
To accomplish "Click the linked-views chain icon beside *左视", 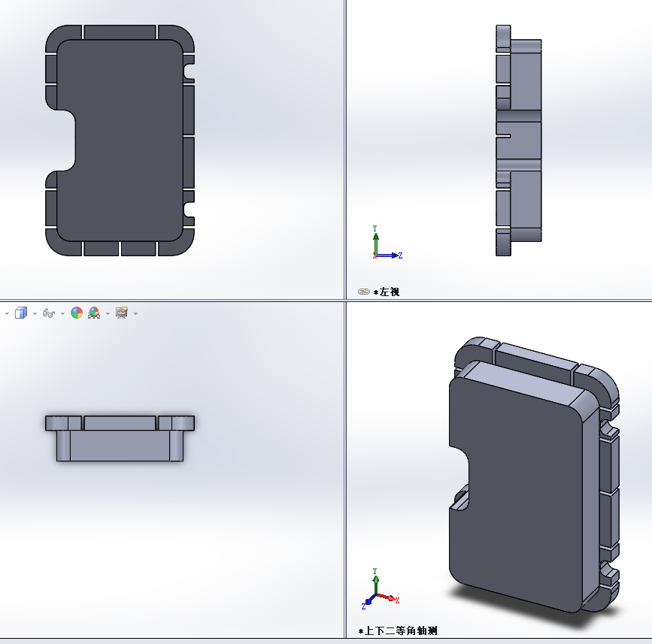I will 364,292.
